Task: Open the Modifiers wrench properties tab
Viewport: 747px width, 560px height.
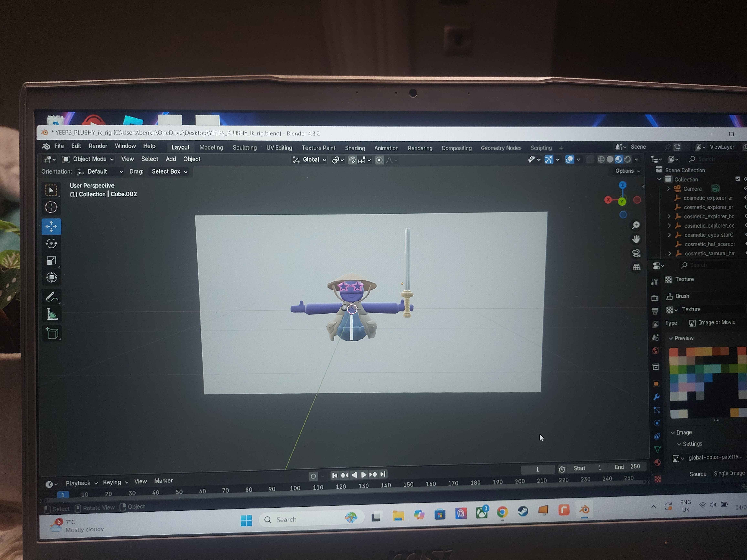Action: (657, 397)
